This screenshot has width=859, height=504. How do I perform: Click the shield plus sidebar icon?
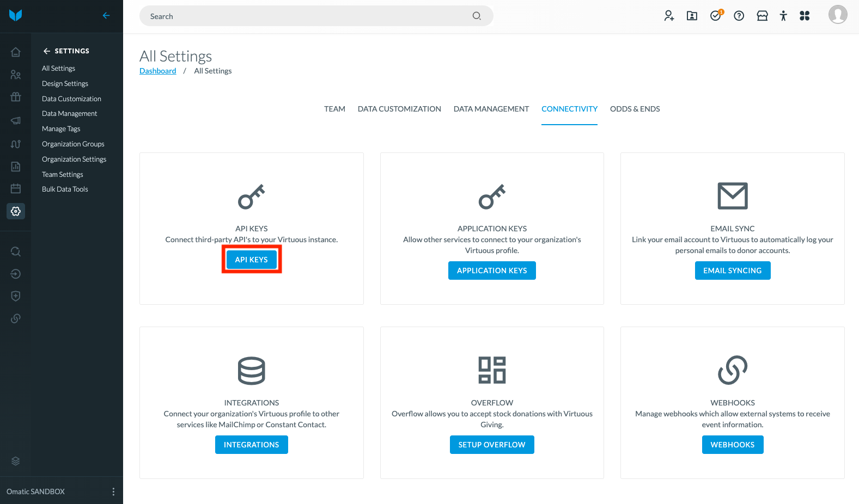16,296
